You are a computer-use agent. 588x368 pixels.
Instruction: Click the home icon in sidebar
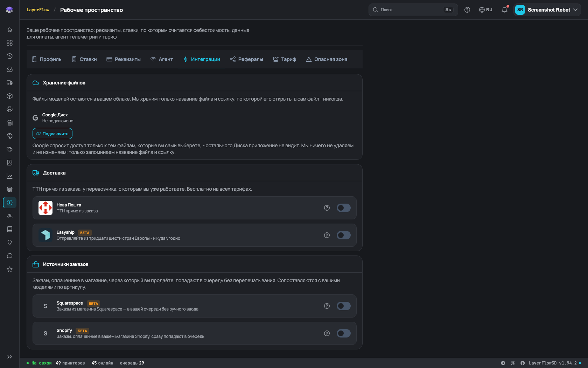(x=10, y=29)
